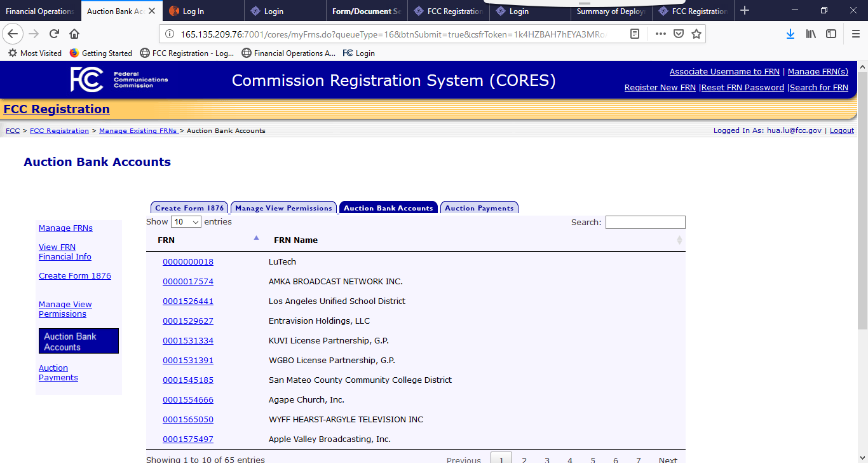Expand the Show entries dropdown
Image resolution: width=868 pixels, height=463 pixels.
click(186, 222)
